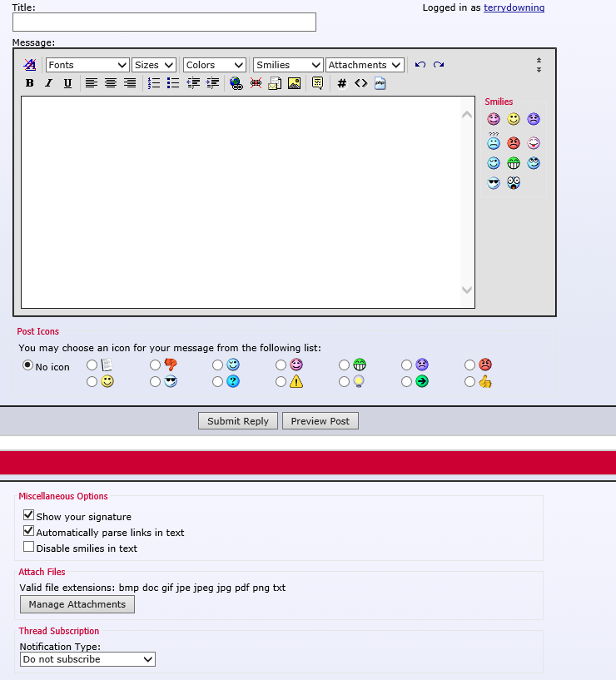Select the thumbs up post icon
This screenshot has width=616, height=680.
pyautogui.click(x=469, y=382)
